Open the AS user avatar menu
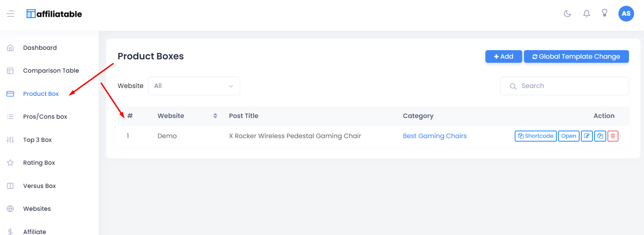 click(626, 14)
